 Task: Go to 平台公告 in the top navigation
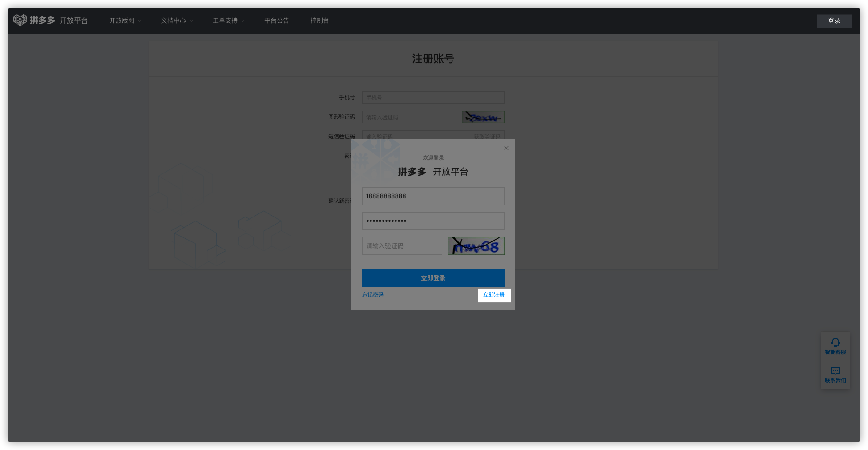276,20
